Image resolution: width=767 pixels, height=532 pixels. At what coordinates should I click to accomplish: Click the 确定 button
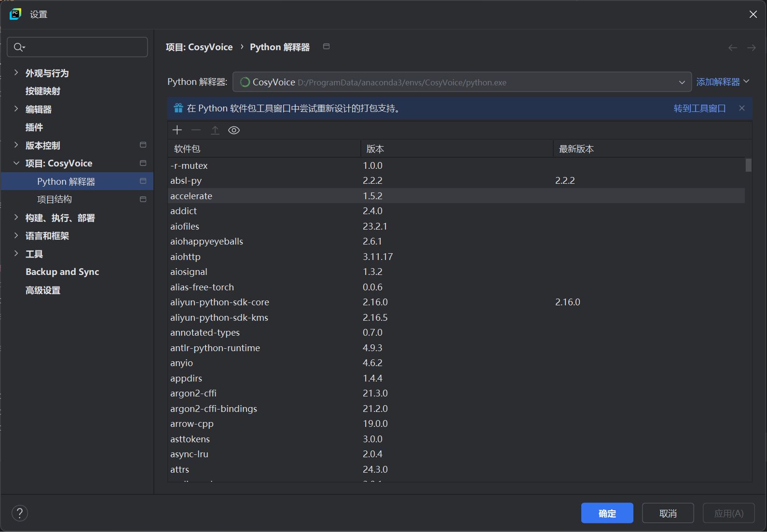[x=607, y=513]
